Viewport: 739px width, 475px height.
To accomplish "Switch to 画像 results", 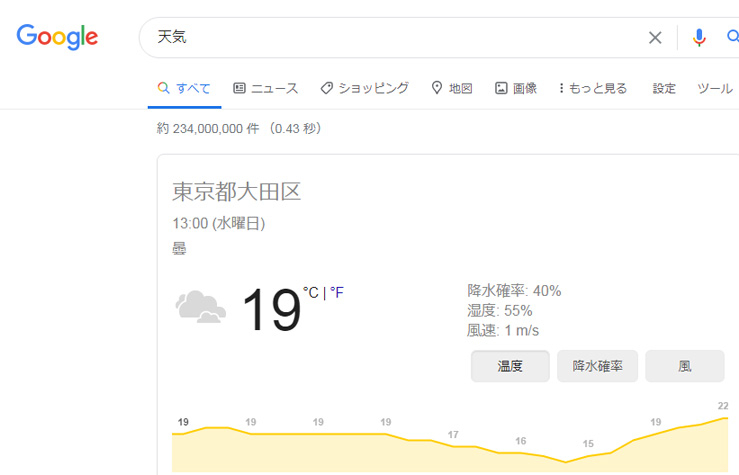I will coord(516,88).
